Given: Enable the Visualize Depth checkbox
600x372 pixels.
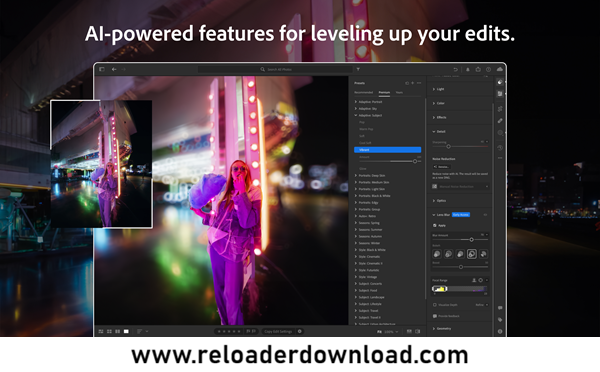Looking at the screenshot, I should point(435,305).
